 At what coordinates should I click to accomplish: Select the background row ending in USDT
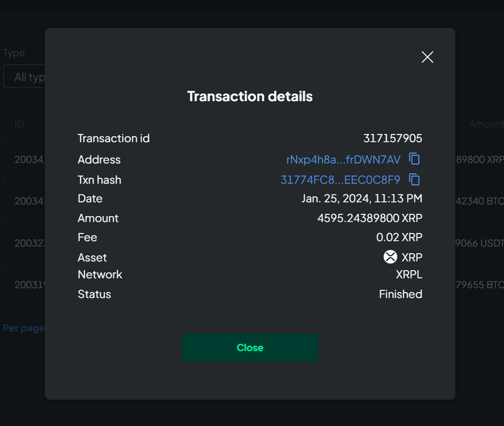click(480, 243)
